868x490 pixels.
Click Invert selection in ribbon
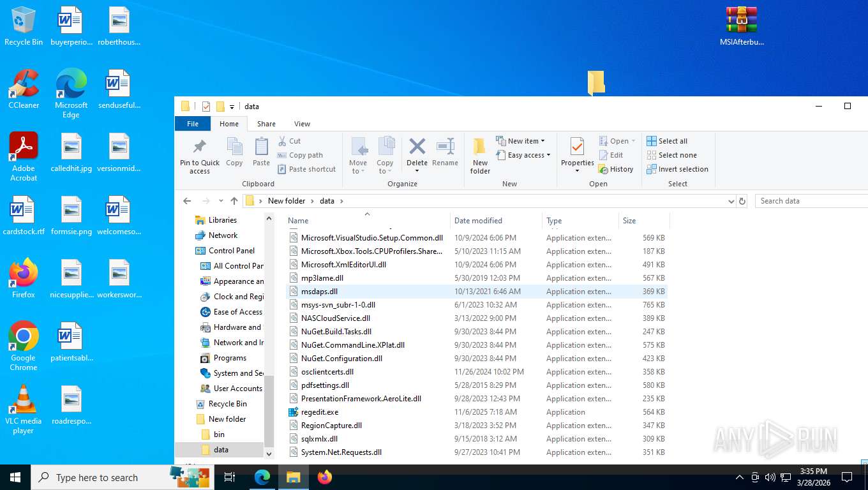pos(677,169)
